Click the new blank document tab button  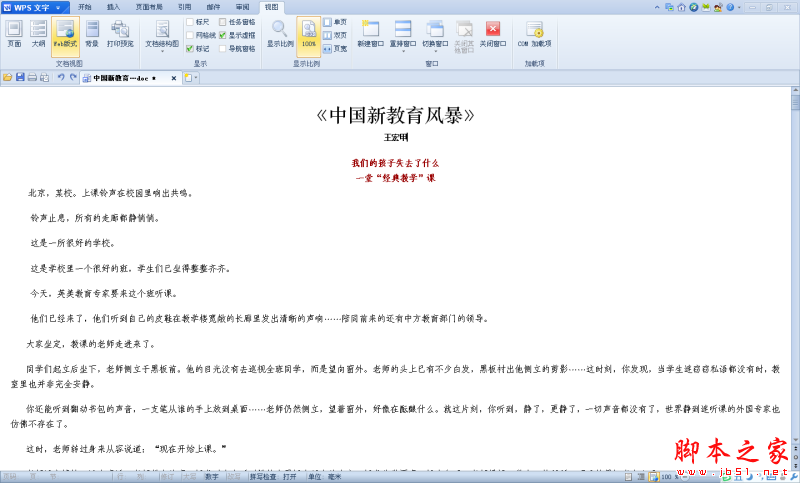188,78
